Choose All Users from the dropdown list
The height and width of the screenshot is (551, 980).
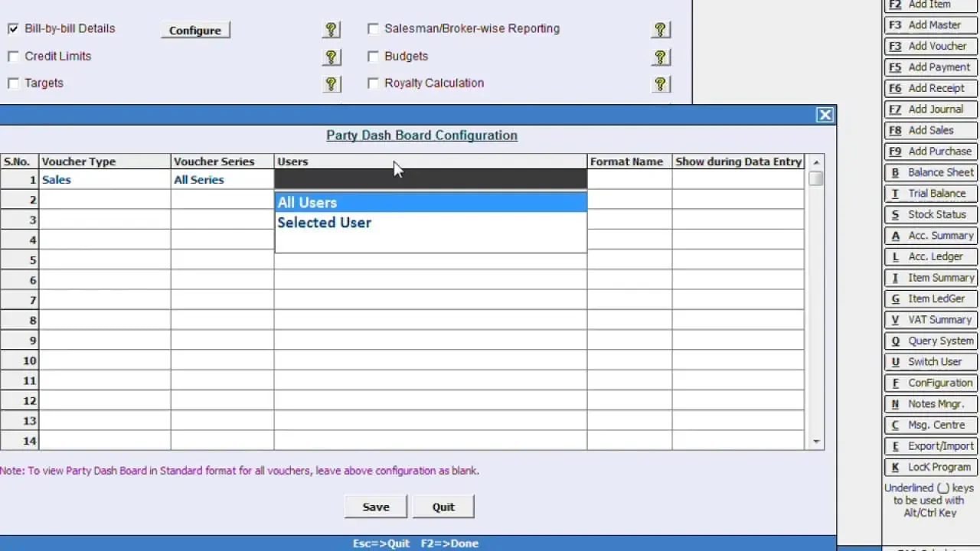click(430, 203)
